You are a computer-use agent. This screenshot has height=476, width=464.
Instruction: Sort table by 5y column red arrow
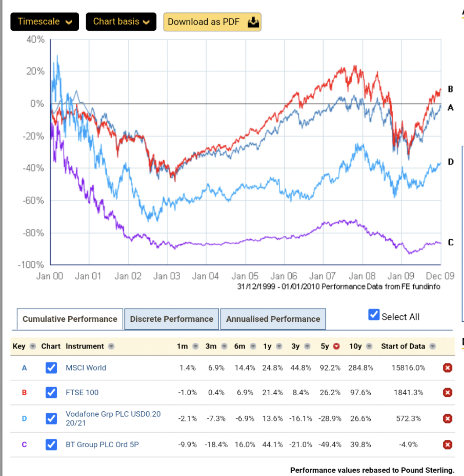coord(336,346)
